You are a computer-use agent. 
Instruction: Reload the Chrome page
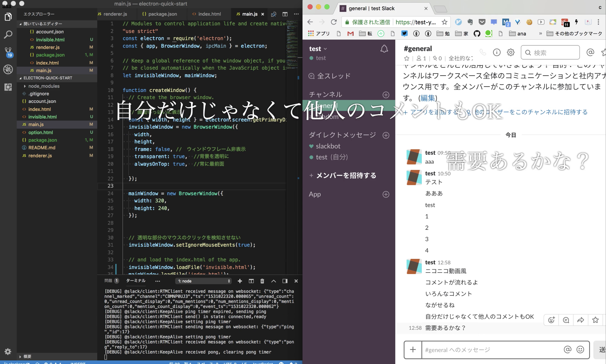(334, 22)
